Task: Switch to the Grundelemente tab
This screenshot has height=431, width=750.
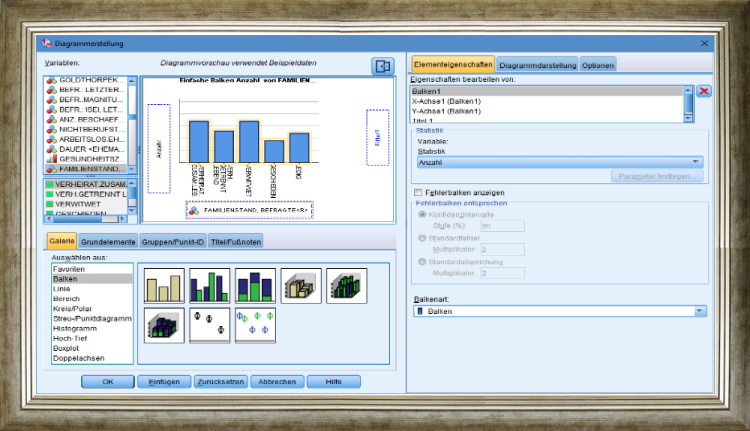Action: (x=108, y=242)
